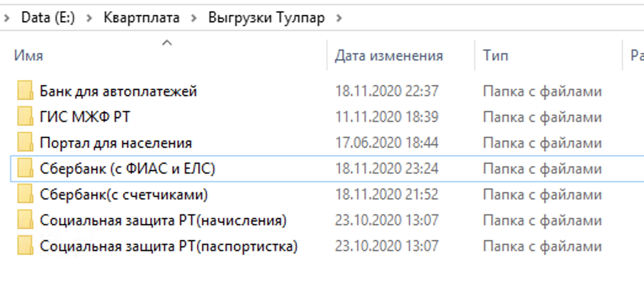Click the 23.10.2020 13:07 date in Социальная защита РТ(начисления) row
The image size is (644, 283).
[387, 221]
